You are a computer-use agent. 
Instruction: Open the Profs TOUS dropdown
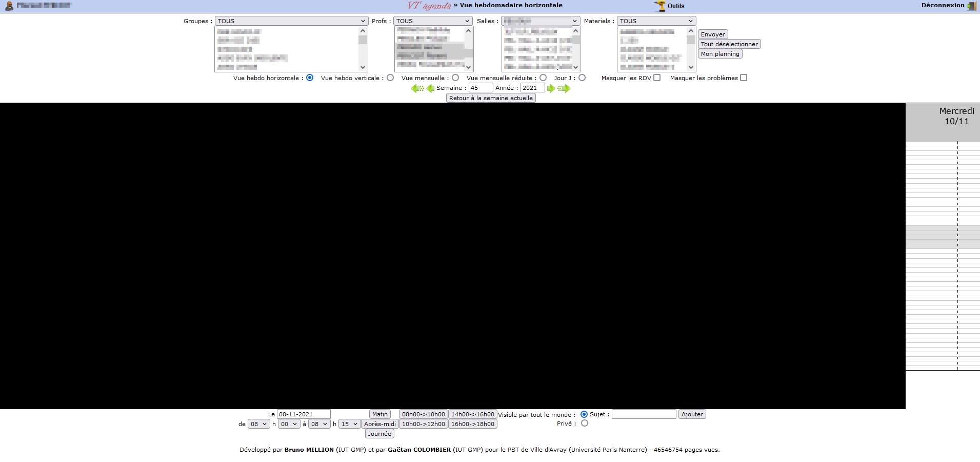point(433,21)
